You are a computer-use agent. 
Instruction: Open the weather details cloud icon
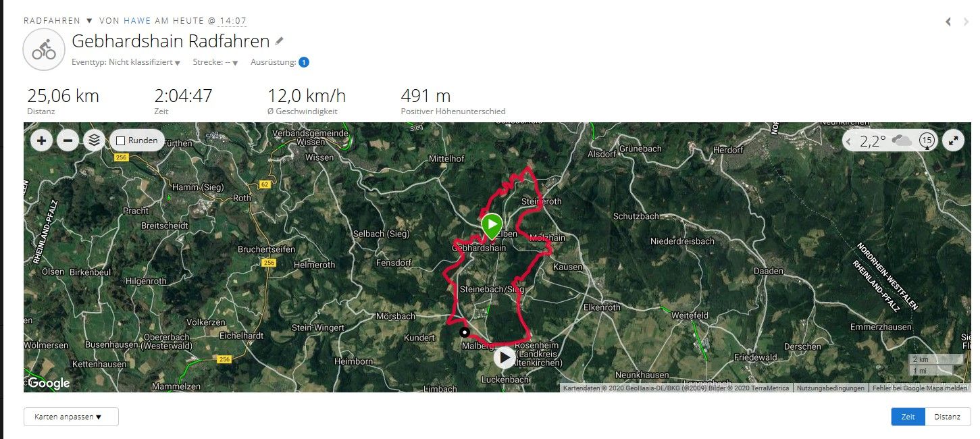902,140
